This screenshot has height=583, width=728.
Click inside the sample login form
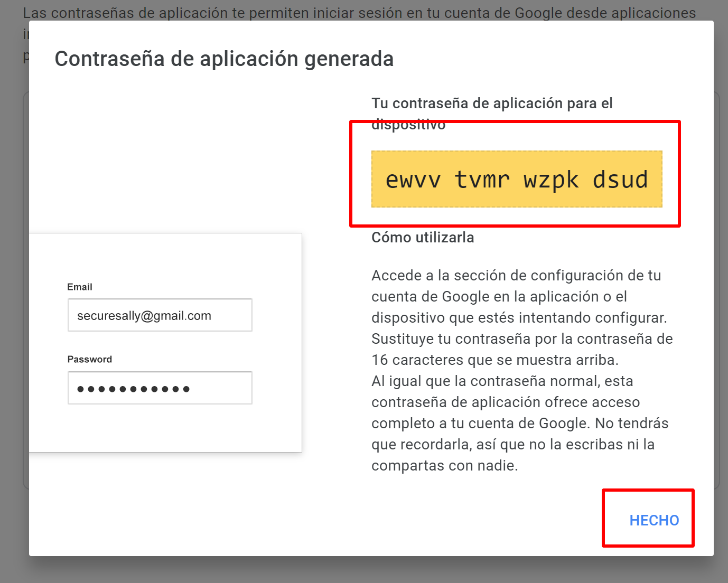pos(166,342)
